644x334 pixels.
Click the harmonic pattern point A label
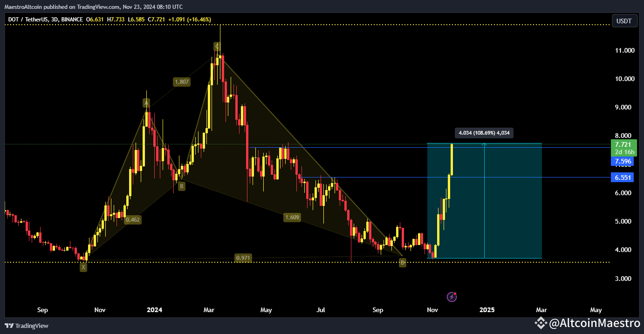(x=146, y=102)
